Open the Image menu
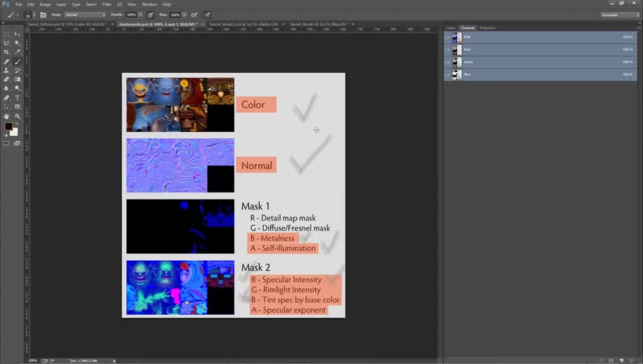 [x=45, y=4]
